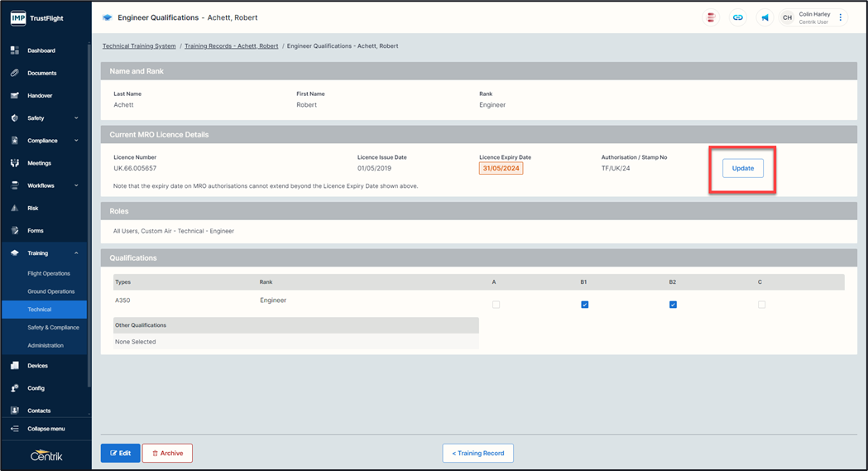Follow the Technical Training System breadcrumb link

coord(139,46)
